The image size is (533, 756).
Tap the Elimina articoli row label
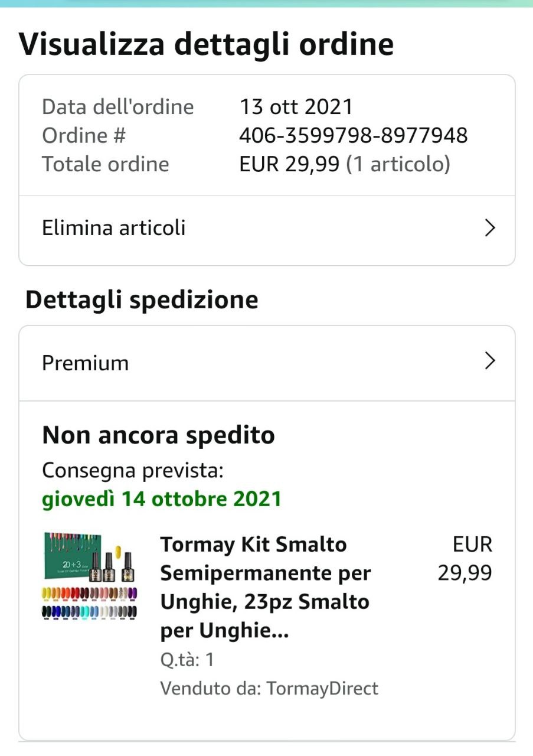114,228
